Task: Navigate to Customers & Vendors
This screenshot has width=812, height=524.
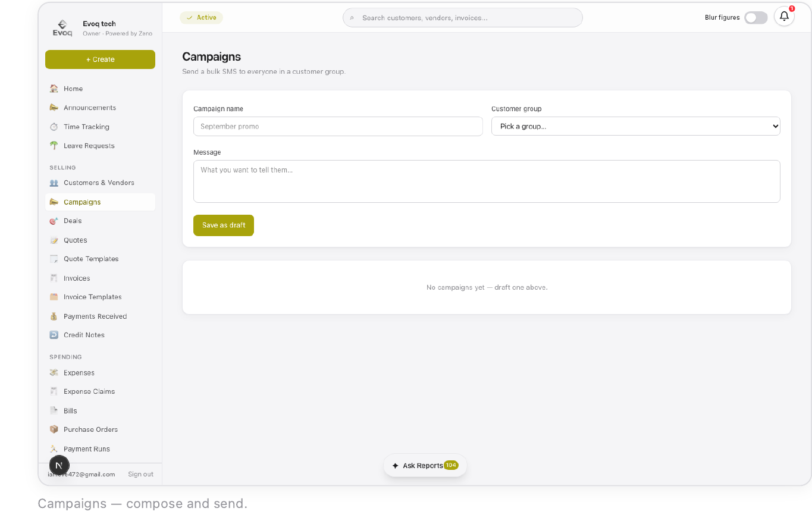Action: pyautogui.click(x=100, y=183)
